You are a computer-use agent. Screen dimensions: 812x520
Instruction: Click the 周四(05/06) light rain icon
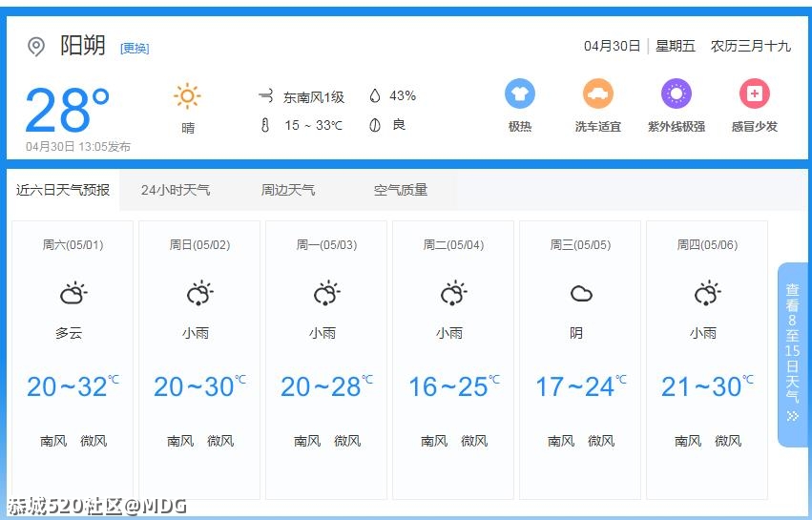pyautogui.click(x=707, y=293)
